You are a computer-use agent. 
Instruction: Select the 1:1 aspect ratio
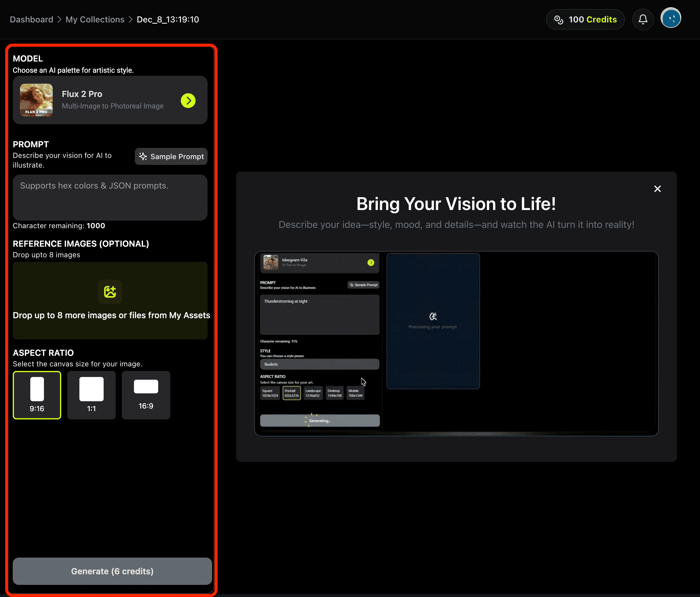[91, 395]
